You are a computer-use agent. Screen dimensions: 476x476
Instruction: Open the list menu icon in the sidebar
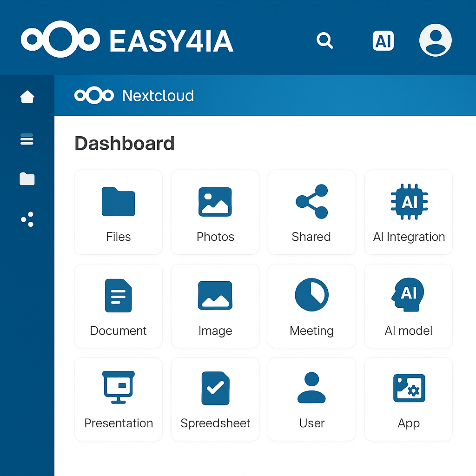(27, 139)
